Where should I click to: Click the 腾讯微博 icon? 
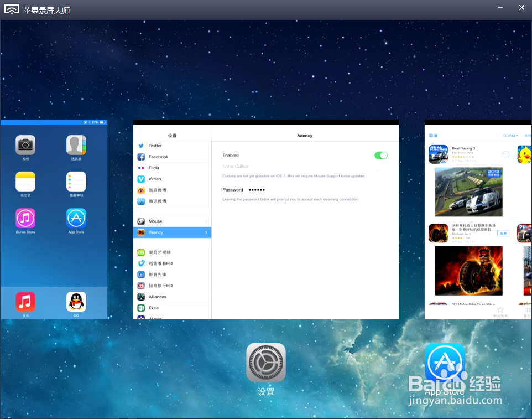141,201
